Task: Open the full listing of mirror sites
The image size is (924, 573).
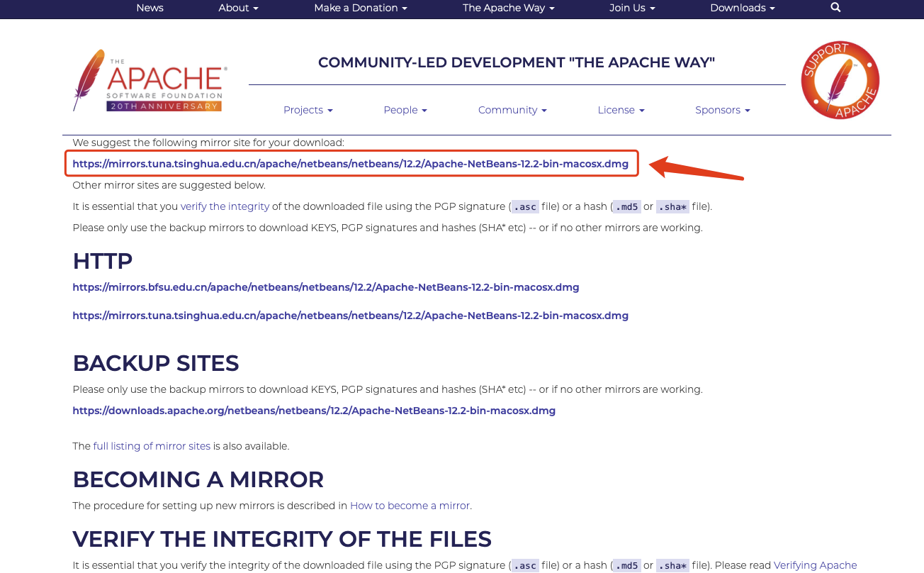Action: click(x=152, y=446)
